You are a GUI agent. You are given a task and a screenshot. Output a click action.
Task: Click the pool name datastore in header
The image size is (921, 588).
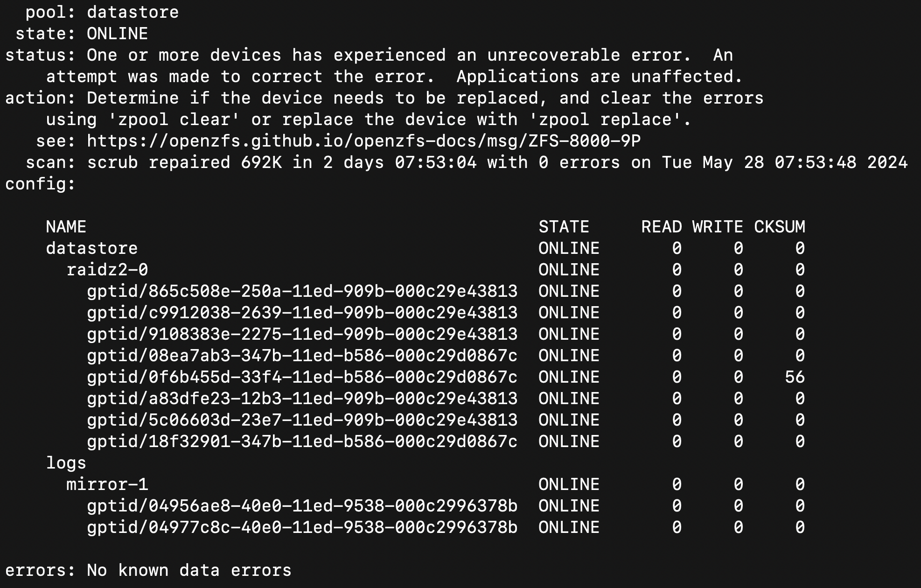click(x=133, y=12)
